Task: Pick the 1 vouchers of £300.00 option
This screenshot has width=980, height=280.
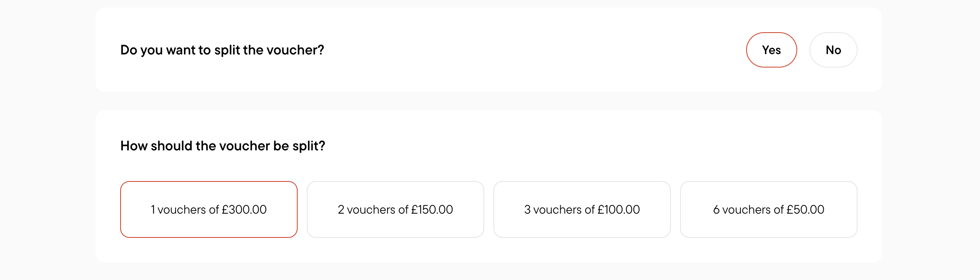Action: point(209,209)
